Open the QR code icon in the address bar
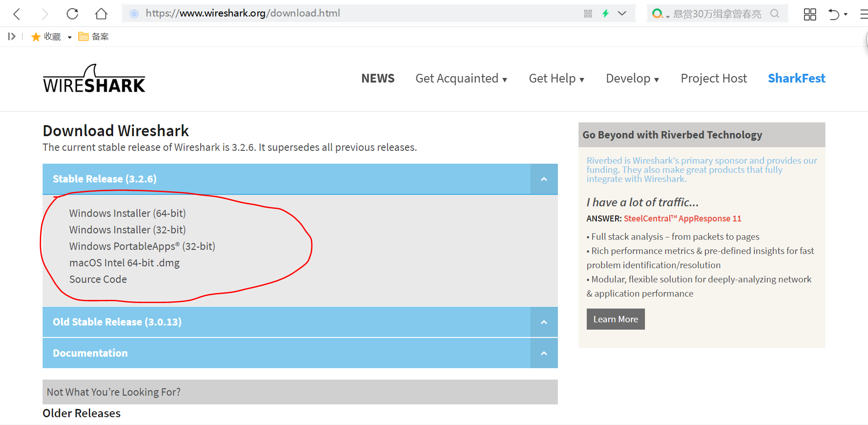 click(x=588, y=14)
